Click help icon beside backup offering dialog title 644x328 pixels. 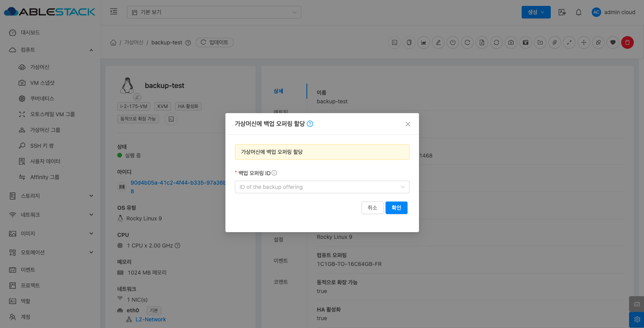[310, 124]
